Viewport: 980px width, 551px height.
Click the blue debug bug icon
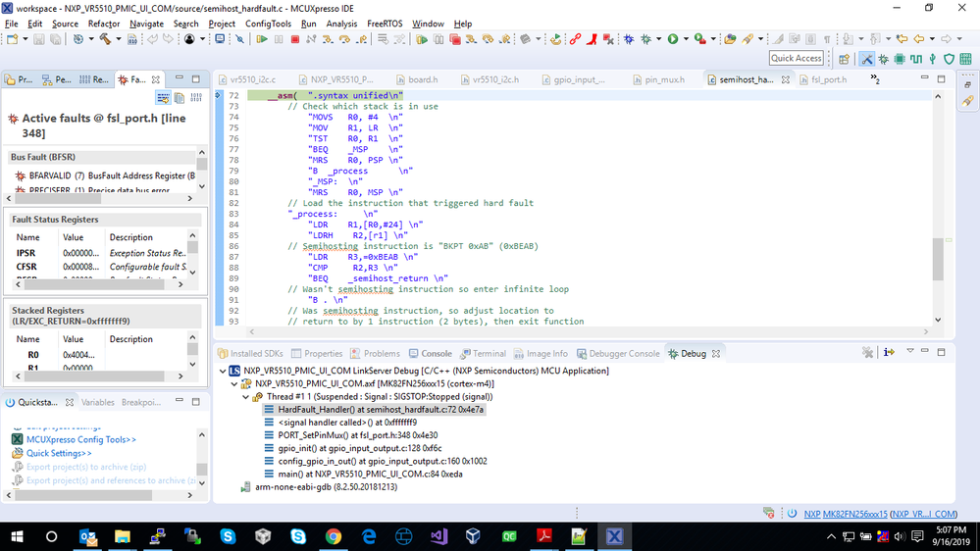point(629,39)
